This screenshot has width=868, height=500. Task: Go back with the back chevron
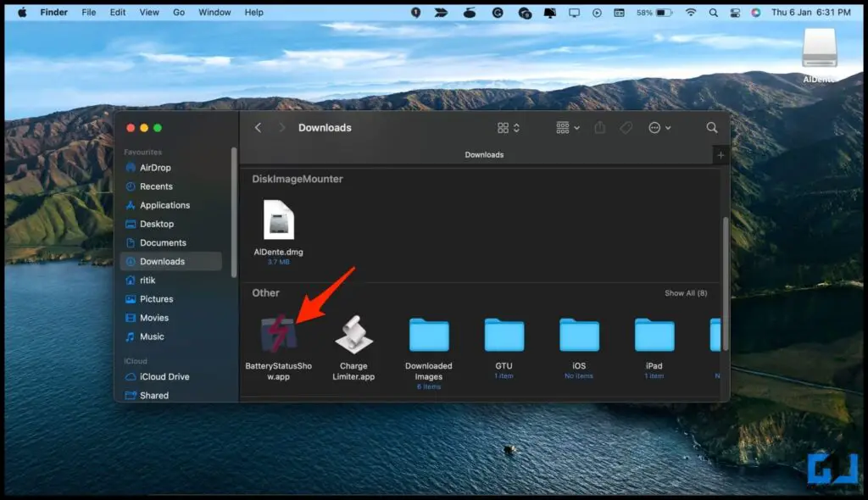coord(259,128)
